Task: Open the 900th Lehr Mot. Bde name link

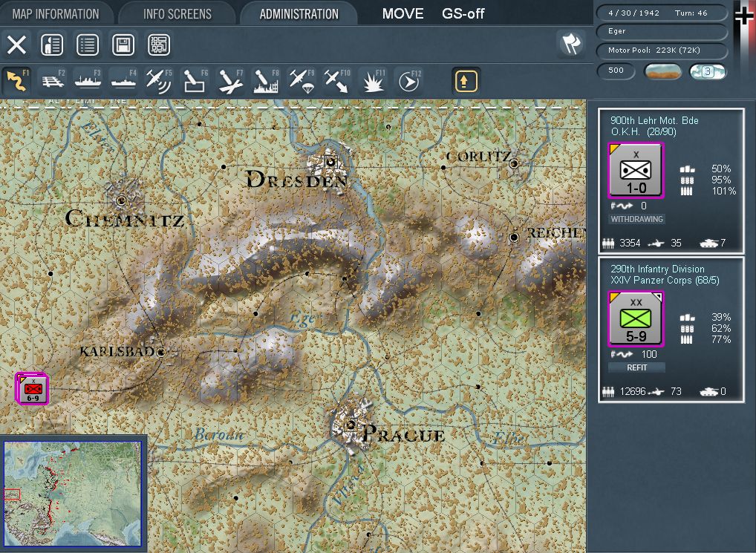Action: click(x=654, y=120)
